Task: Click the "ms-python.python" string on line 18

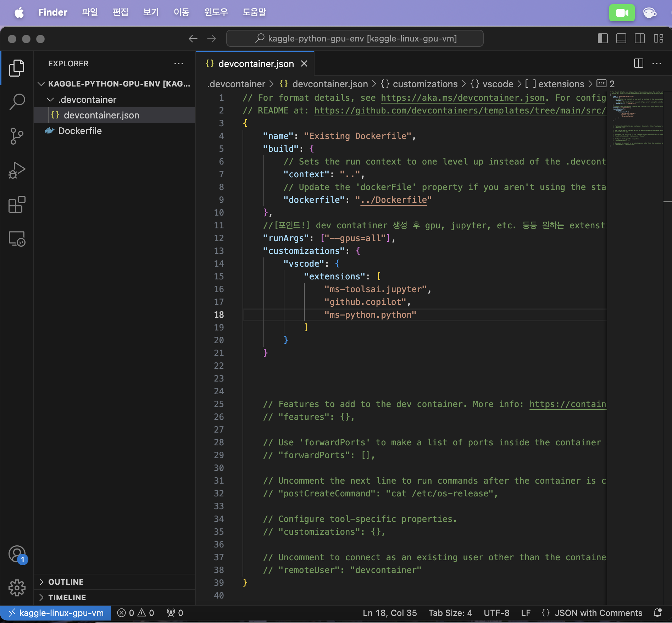Action: pyautogui.click(x=370, y=315)
